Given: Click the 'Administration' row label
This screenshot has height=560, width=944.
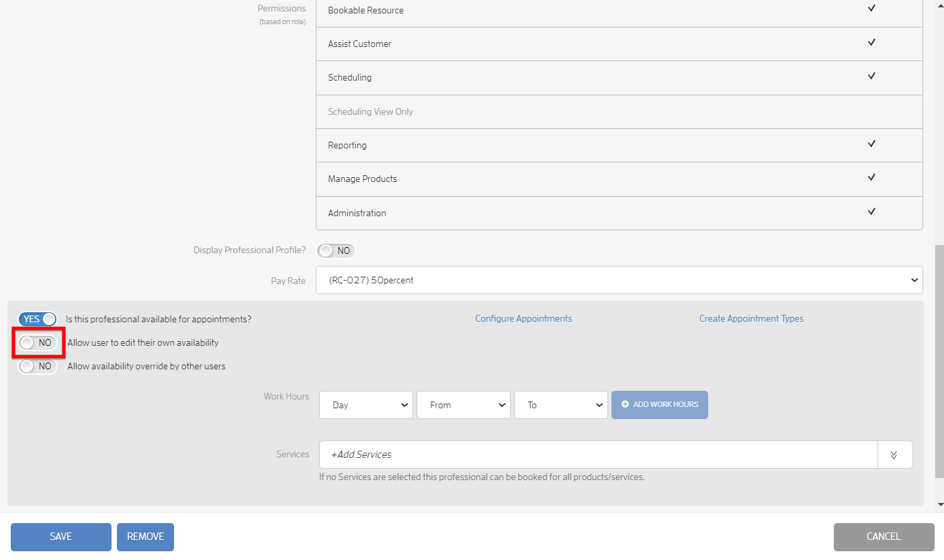Looking at the screenshot, I should click(357, 213).
